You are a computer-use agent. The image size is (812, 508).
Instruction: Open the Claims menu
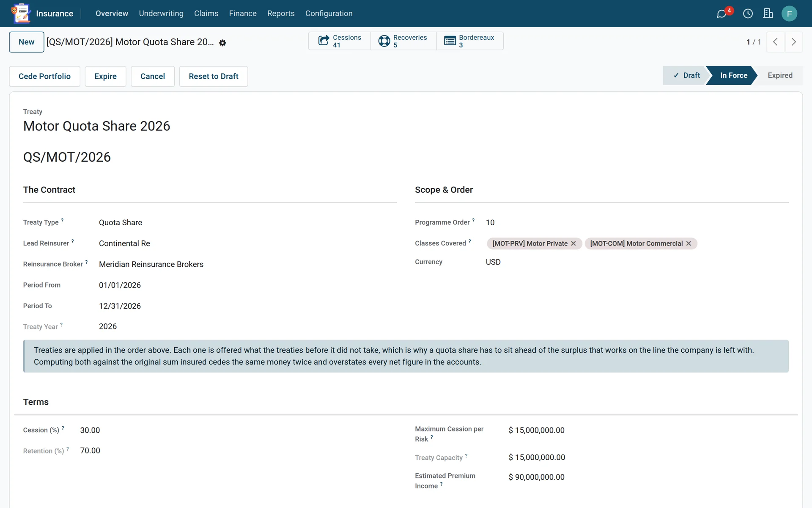[x=206, y=14]
